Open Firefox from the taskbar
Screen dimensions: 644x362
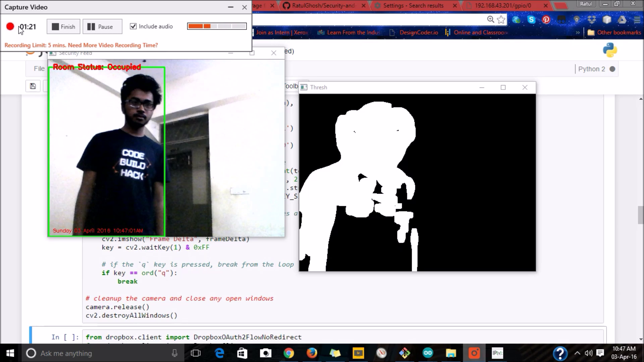click(x=312, y=353)
